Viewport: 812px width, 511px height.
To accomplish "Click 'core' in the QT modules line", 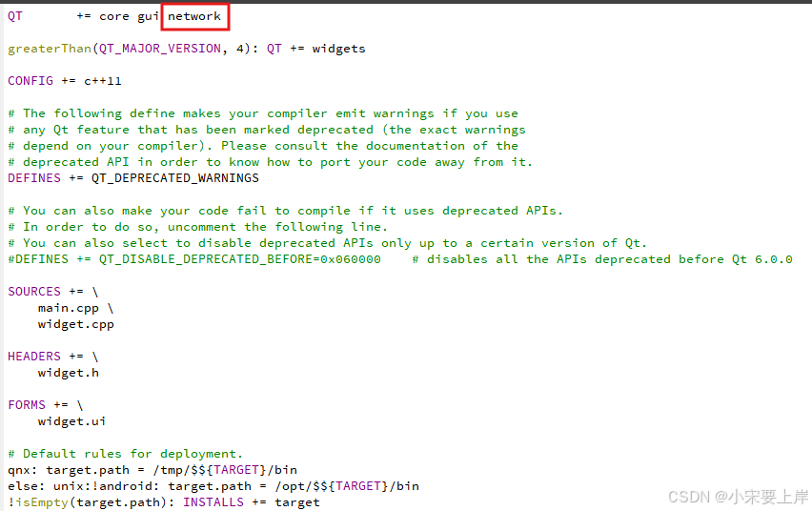I will coord(114,16).
